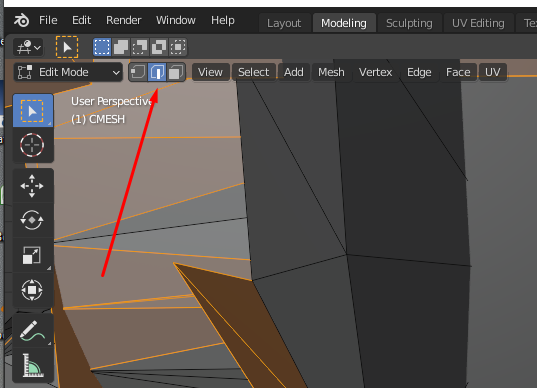Activate the Move tool
This screenshot has width=537, height=388.
click(x=32, y=186)
